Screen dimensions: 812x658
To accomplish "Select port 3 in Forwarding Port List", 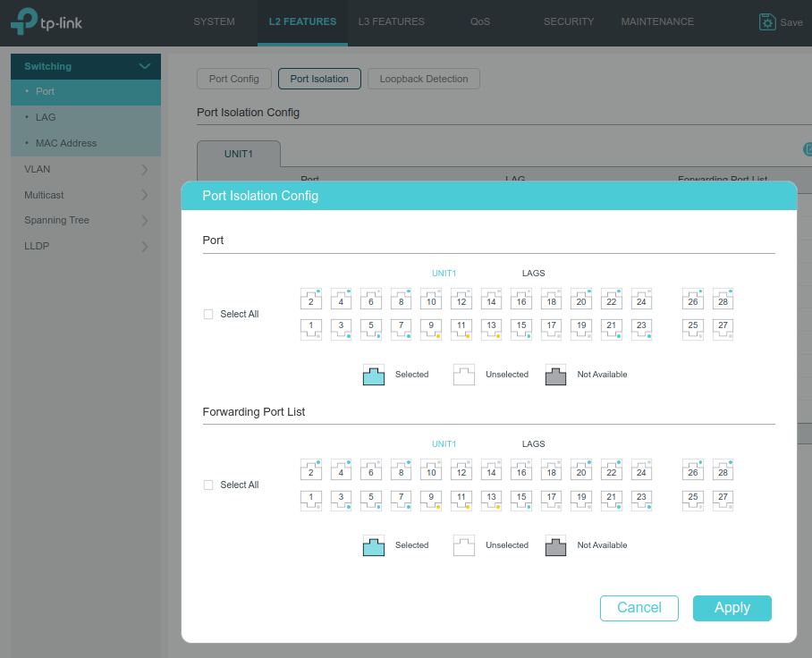I will pyautogui.click(x=341, y=501).
